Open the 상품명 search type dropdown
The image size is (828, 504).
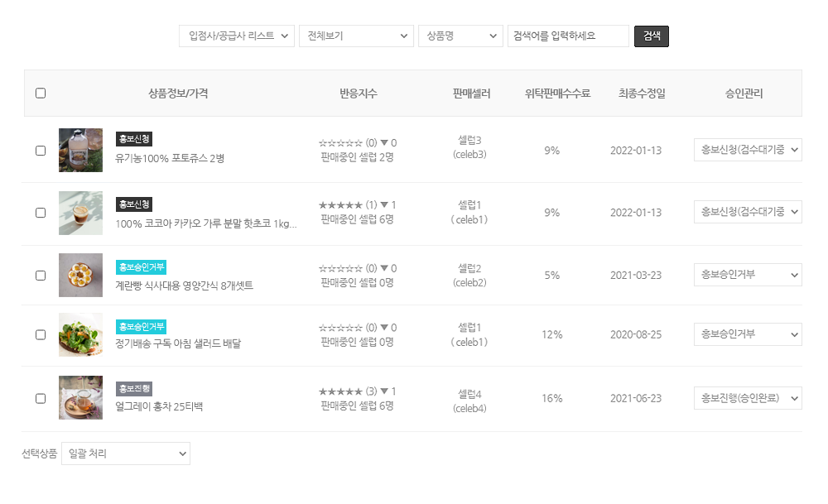460,36
